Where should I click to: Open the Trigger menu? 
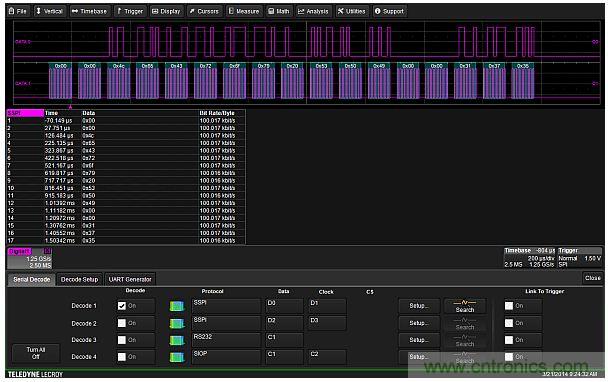coord(130,11)
